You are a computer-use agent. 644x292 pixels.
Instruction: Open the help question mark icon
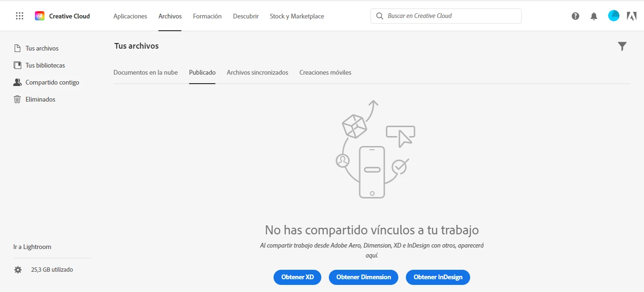[x=575, y=16]
